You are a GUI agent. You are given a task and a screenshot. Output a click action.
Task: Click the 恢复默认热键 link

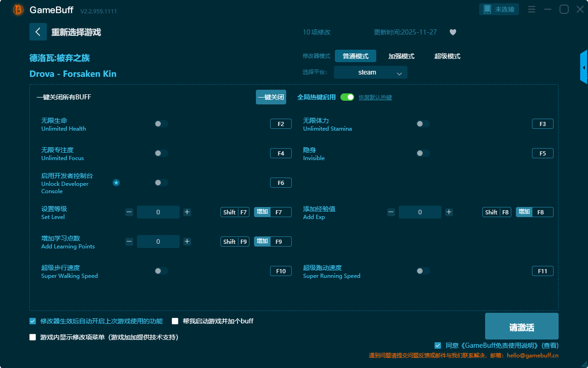coord(375,98)
